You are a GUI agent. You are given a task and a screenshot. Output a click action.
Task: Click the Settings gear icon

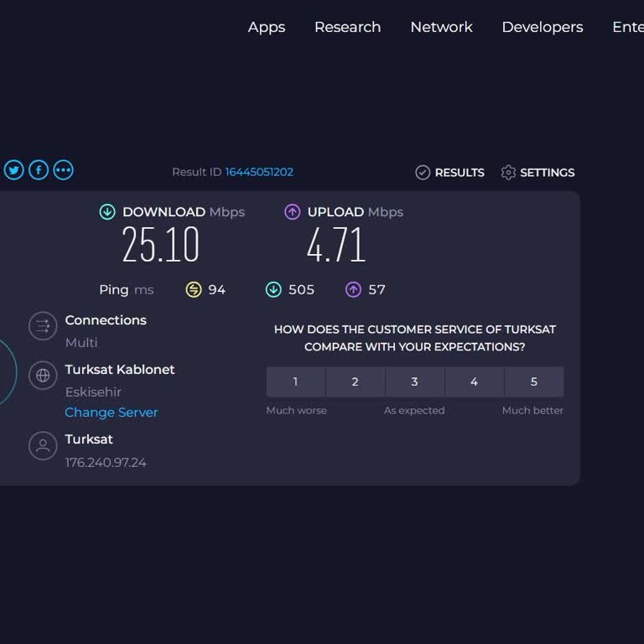point(508,173)
